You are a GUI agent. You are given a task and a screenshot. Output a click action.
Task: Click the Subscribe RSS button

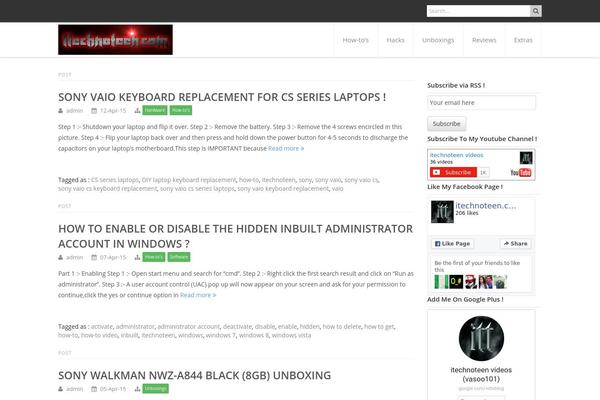(x=447, y=124)
